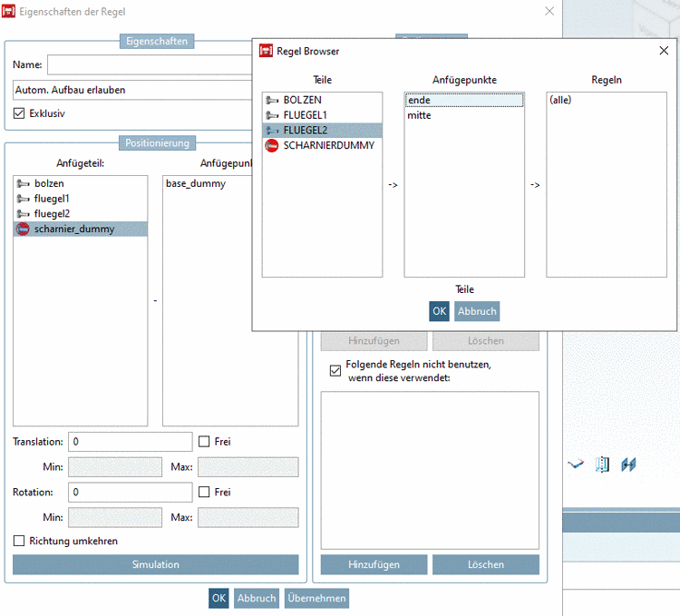Select BOLZEN part icon in Regel Browser

point(272,100)
